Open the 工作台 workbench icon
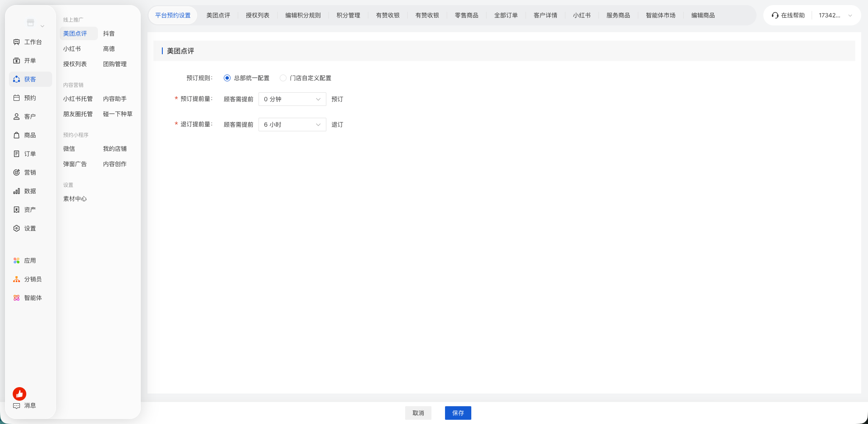Viewport: 868px width, 424px height. [17, 42]
